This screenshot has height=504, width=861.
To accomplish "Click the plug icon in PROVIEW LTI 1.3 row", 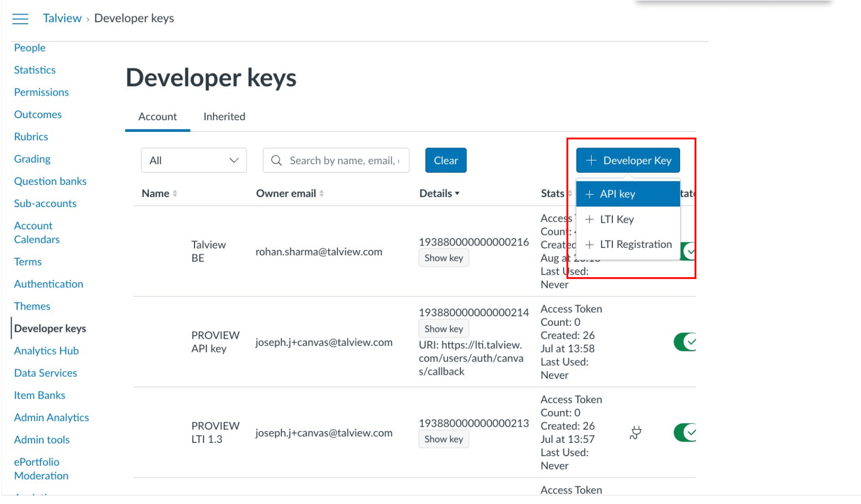I will pos(636,432).
